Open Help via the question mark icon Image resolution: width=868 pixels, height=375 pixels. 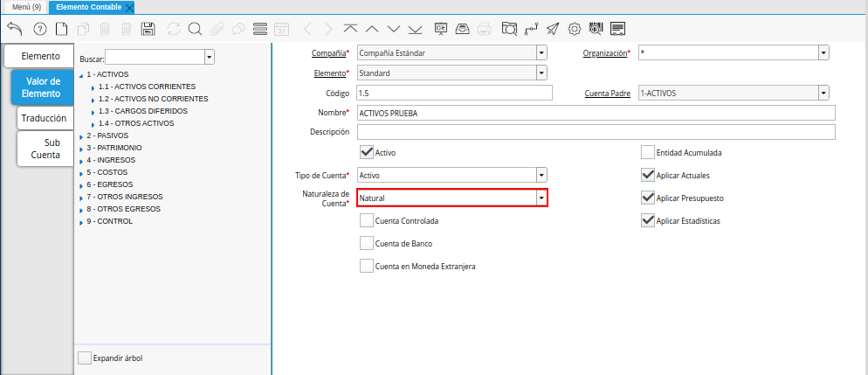tap(40, 29)
